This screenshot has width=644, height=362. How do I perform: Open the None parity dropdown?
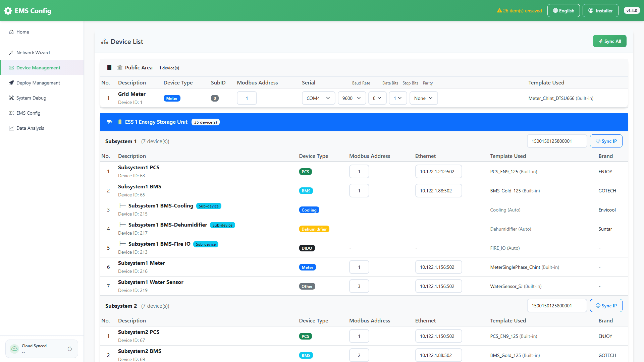(423, 98)
